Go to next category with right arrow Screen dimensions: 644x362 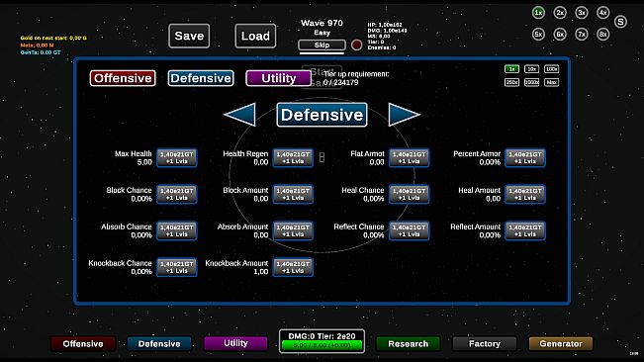click(x=405, y=115)
